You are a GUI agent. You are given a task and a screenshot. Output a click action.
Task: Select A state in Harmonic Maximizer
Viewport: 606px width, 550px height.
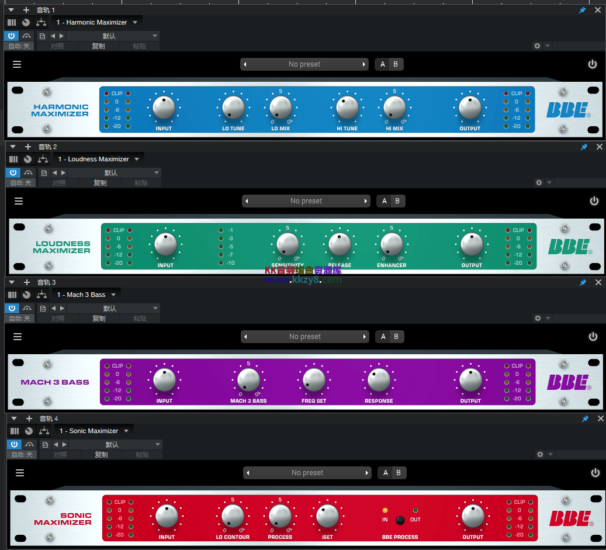click(382, 64)
